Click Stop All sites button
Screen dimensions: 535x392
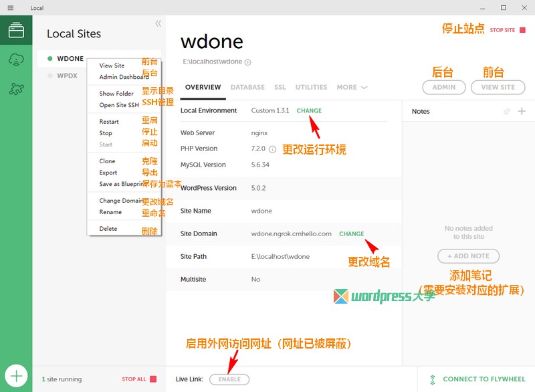(x=139, y=379)
